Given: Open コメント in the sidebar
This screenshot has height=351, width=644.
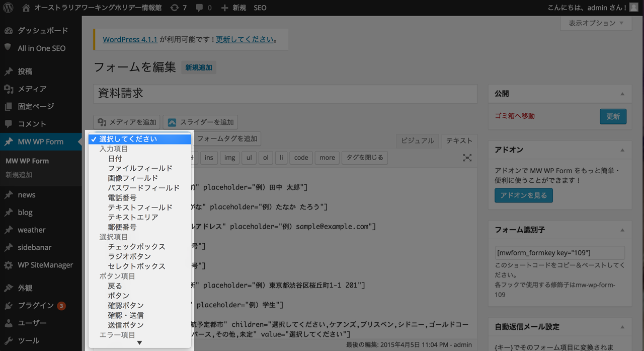Looking at the screenshot, I should [x=41, y=124].
